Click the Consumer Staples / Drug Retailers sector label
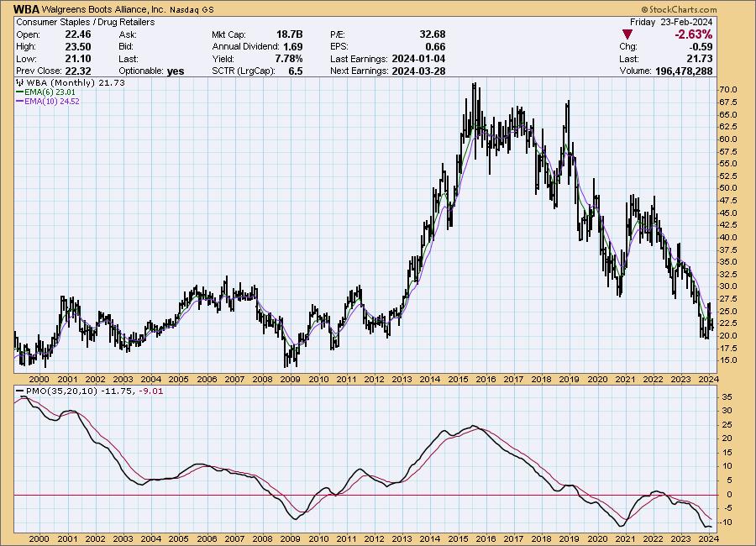The width and height of the screenshot is (756, 546). click(x=86, y=22)
